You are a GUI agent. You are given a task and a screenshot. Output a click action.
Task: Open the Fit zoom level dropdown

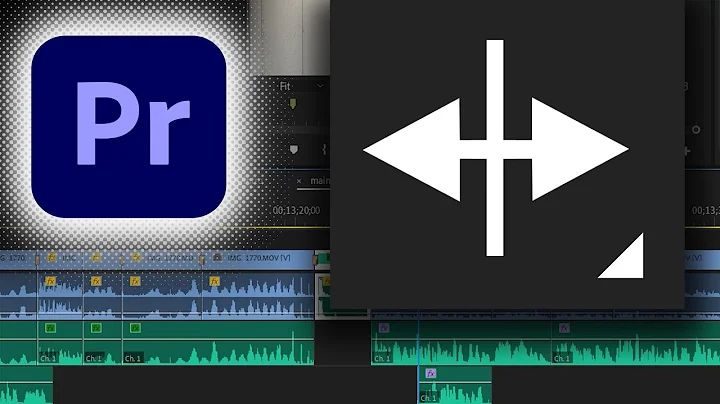click(302, 86)
